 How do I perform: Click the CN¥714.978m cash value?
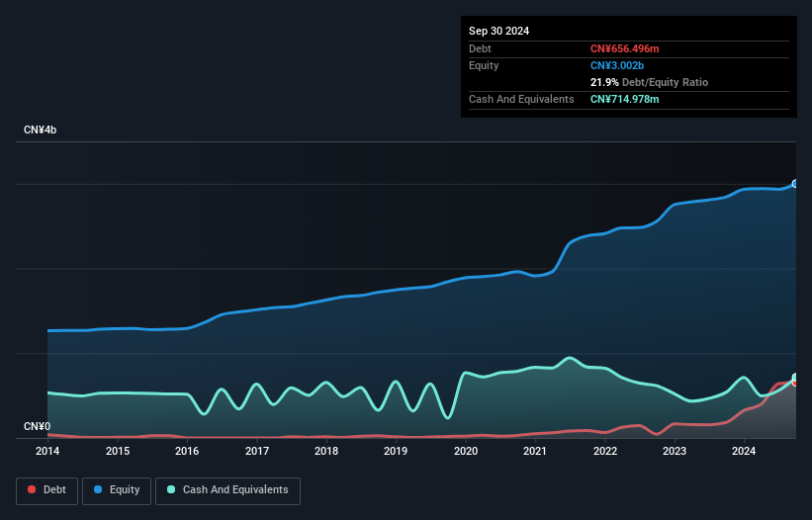pyautogui.click(x=624, y=99)
